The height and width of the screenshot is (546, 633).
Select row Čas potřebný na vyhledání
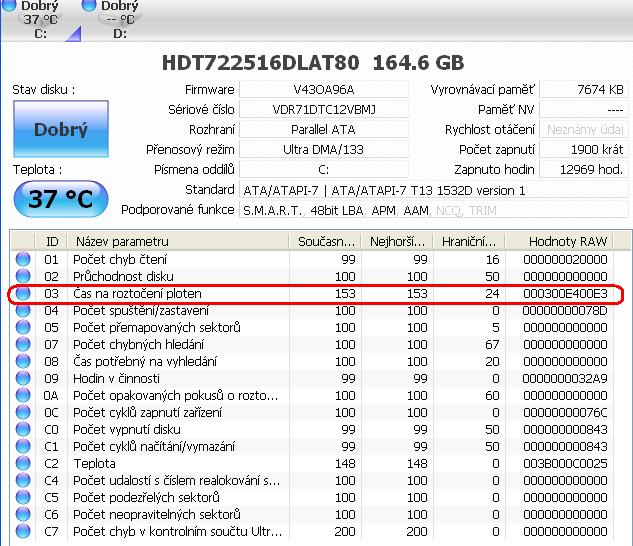point(312,361)
